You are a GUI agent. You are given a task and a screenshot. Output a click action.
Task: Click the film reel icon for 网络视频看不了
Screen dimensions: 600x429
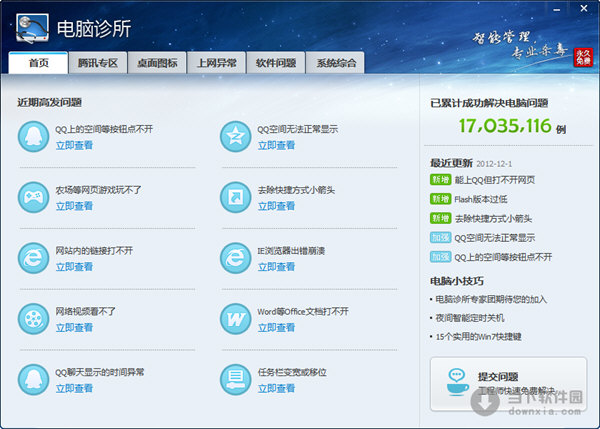pos(34,319)
